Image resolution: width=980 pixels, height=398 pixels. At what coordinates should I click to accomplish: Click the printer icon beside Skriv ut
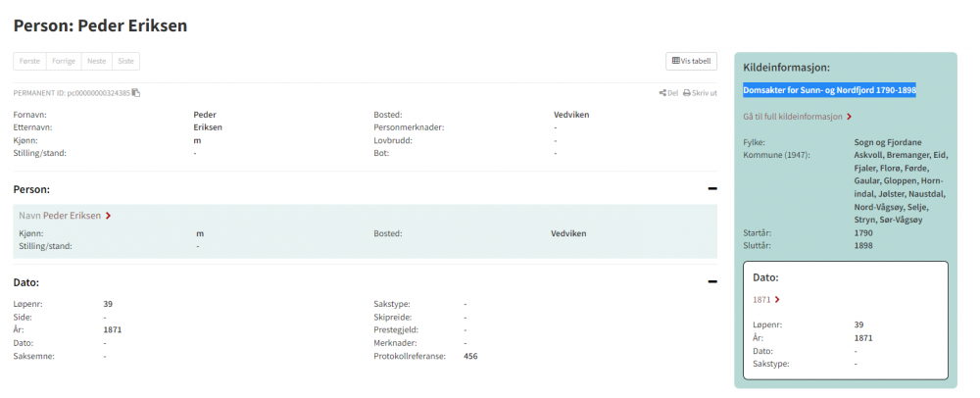(x=686, y=93)
